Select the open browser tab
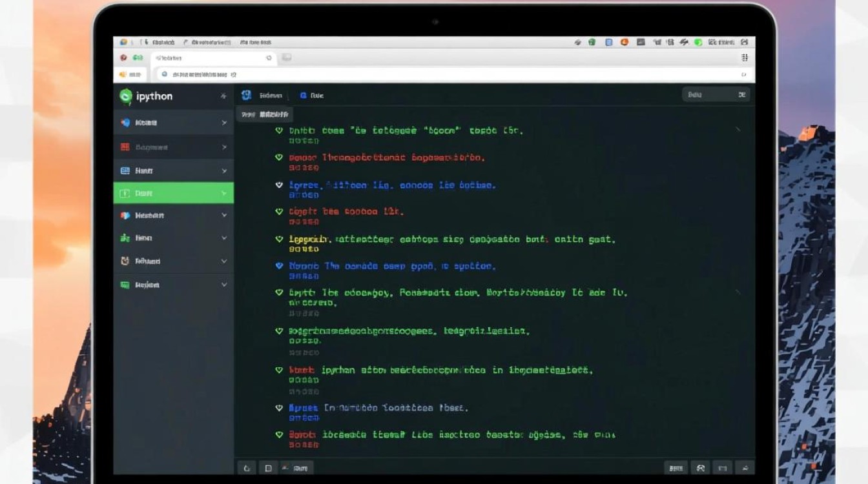The width and height of the screenshot is (868, 484). coord(213,58)
